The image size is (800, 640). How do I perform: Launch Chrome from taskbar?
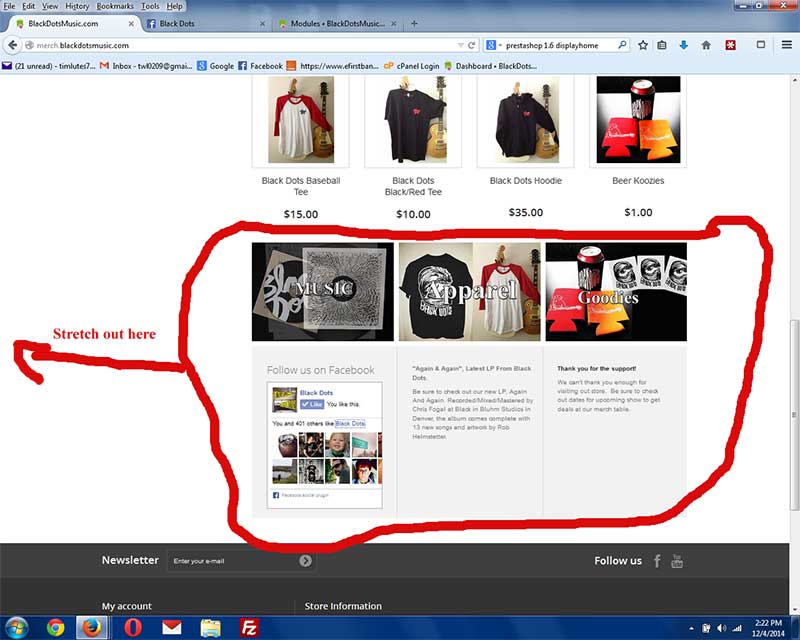[56, 628]
